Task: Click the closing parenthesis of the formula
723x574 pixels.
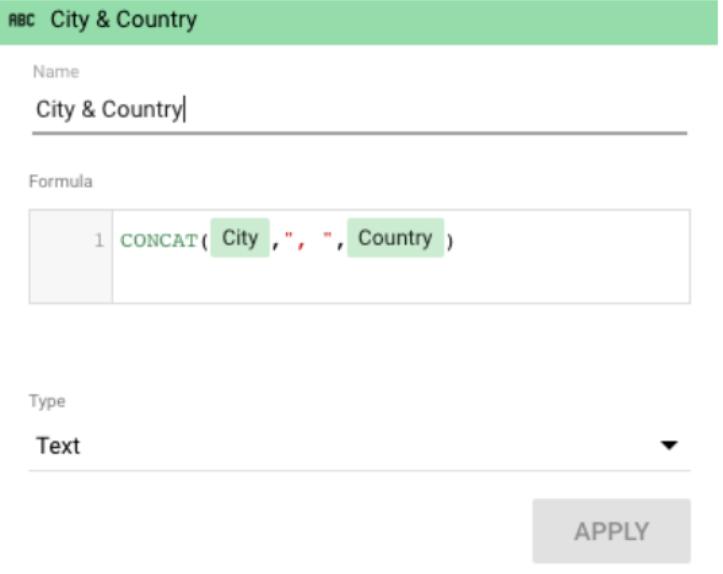Action: (450, 241)
